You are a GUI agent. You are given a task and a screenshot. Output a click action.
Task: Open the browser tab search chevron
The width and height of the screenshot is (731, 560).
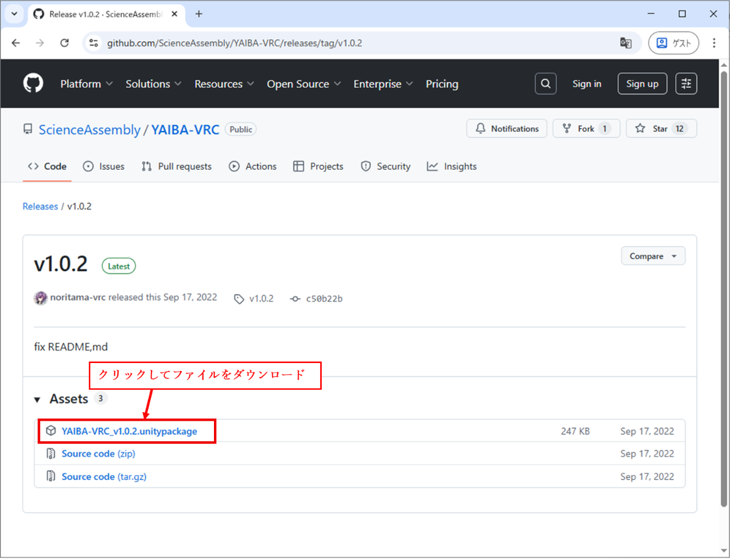click(14, 14)
